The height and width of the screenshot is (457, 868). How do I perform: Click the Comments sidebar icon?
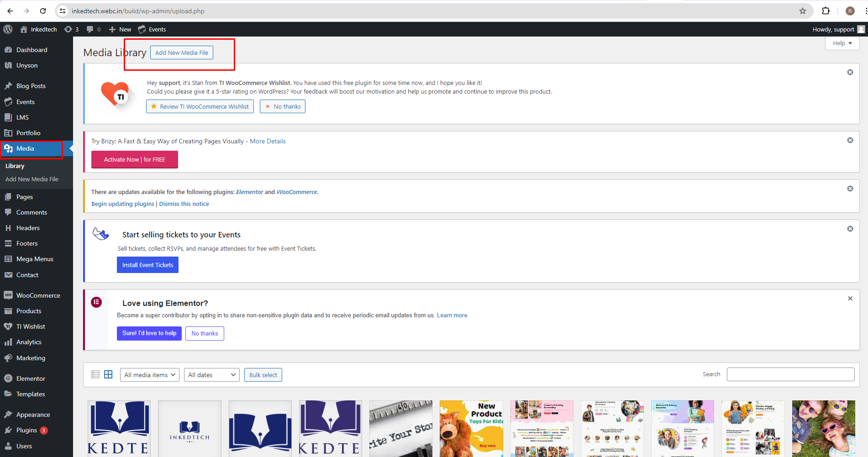(8, 212)
